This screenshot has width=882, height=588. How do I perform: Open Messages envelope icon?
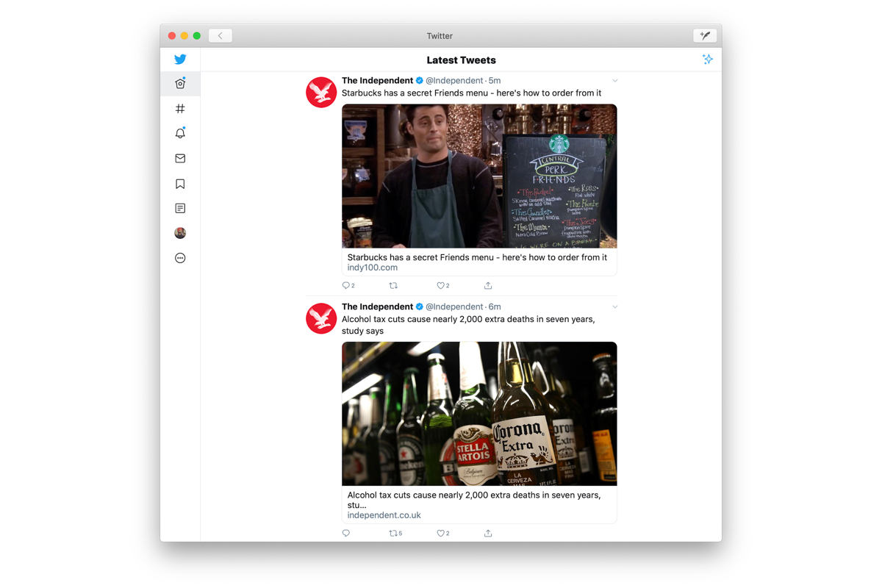pyautogui.click(x=180, y=158)
